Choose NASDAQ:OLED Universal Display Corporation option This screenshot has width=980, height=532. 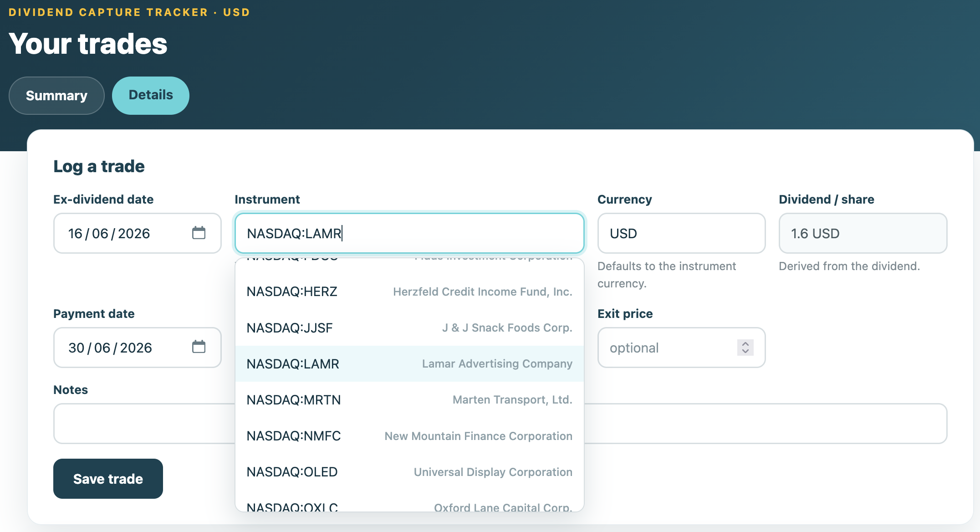(409, 472)
